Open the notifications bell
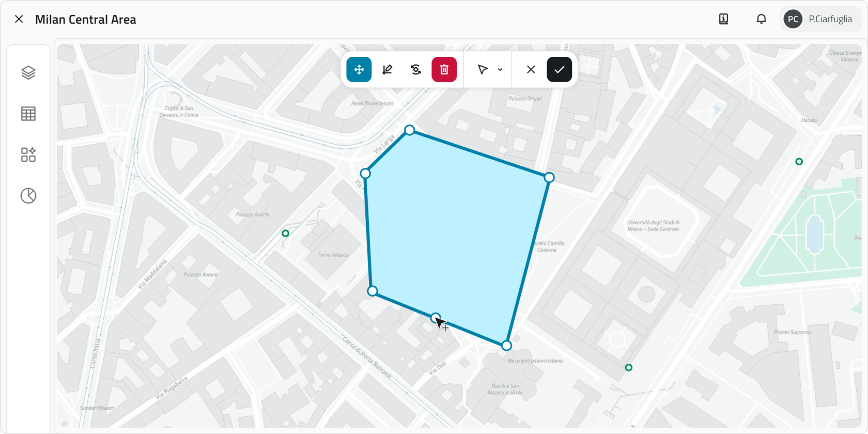 pos(761,19)
